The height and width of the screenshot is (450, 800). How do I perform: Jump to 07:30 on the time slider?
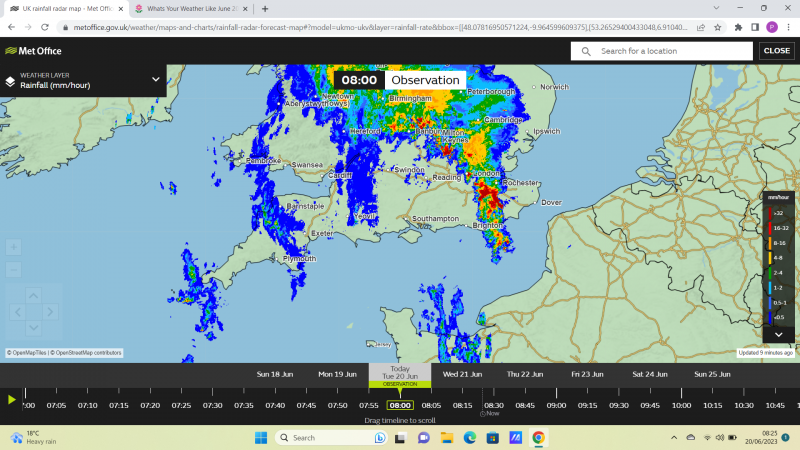click(212, 405)
